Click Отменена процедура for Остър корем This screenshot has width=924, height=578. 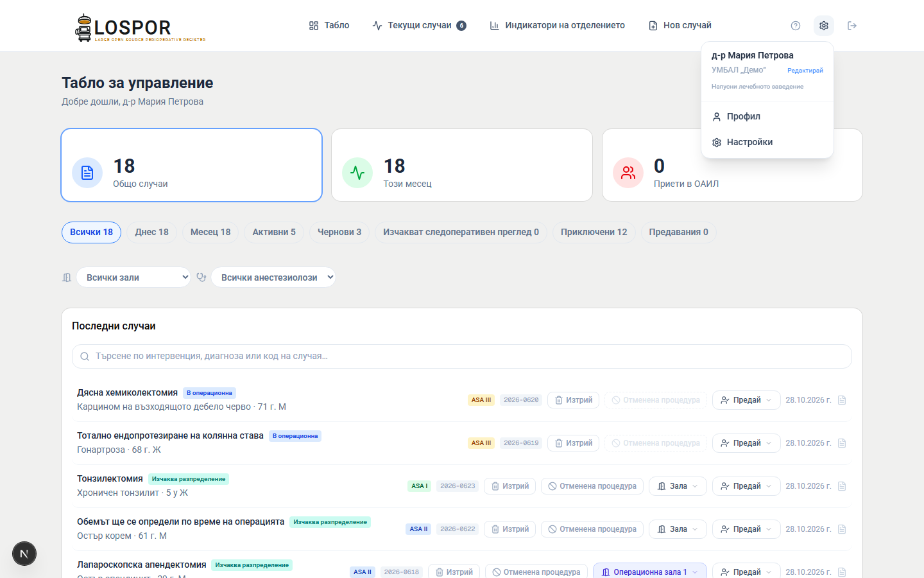[592, 529]
